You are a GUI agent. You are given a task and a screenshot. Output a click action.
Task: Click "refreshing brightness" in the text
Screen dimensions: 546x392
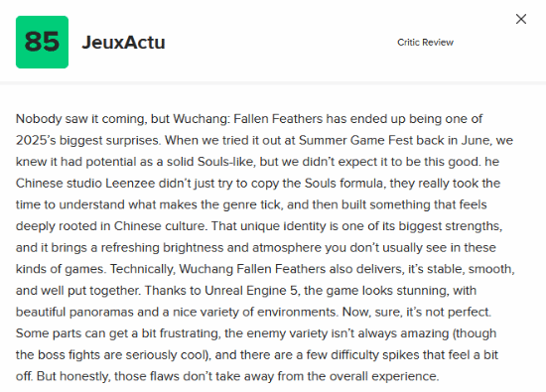pyautogui.click(x=162, y=248)
